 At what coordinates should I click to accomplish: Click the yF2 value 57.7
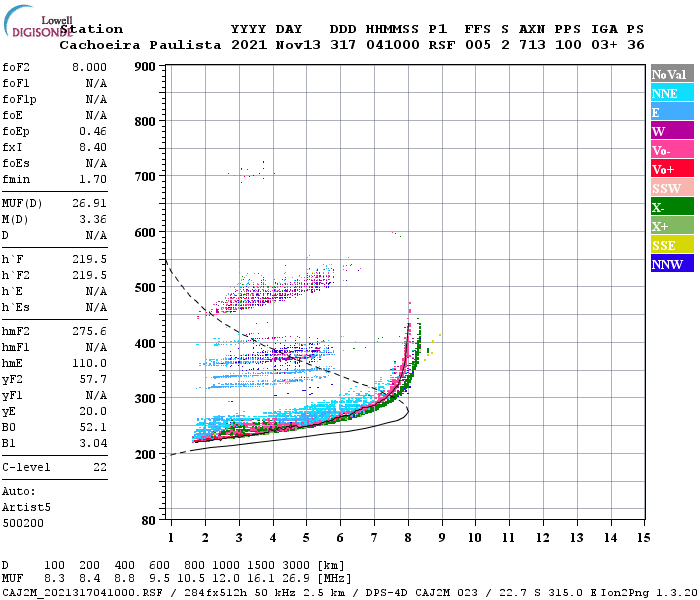(x=93, y=379)
